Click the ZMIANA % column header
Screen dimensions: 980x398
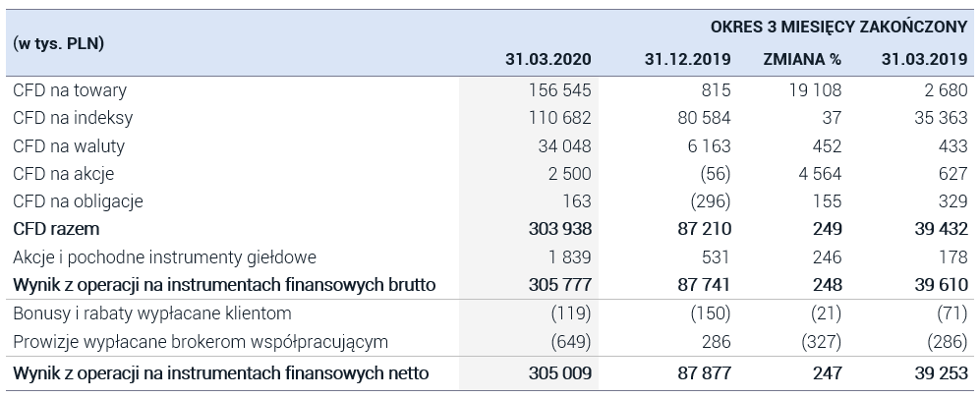click(x=802, y=59)
